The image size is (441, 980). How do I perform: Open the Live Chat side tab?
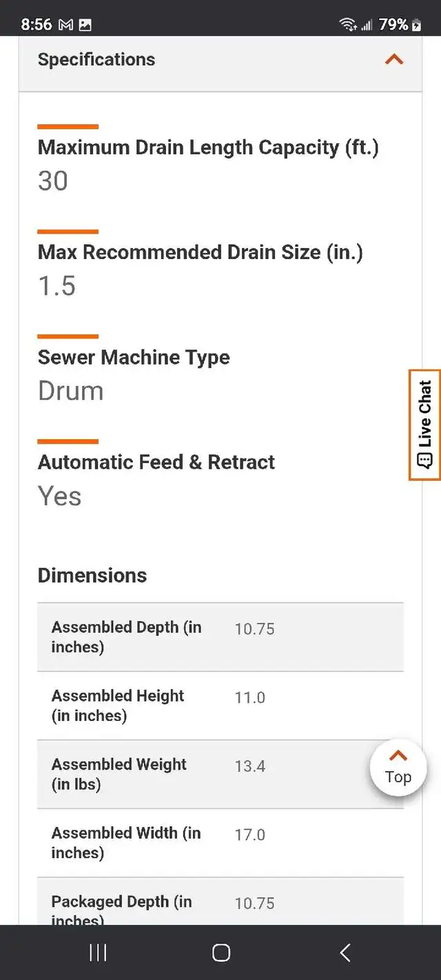tap(424, 425)
